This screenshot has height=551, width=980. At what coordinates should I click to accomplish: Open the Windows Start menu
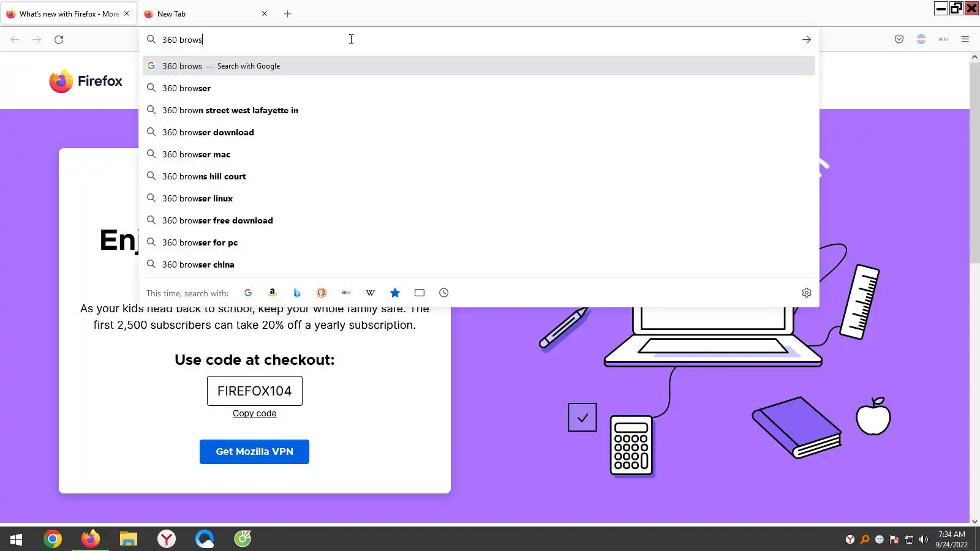click(17, 539)
